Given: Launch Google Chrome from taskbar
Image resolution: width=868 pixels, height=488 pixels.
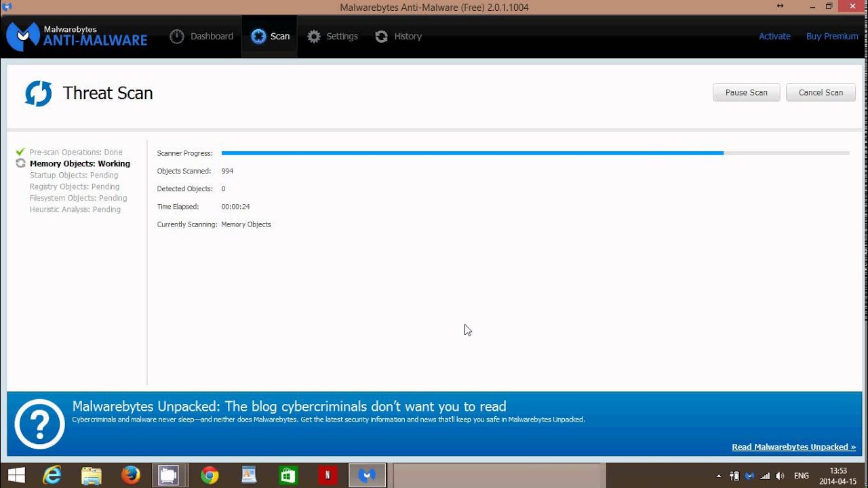Looking at the screenshot, I should (210, 475).
